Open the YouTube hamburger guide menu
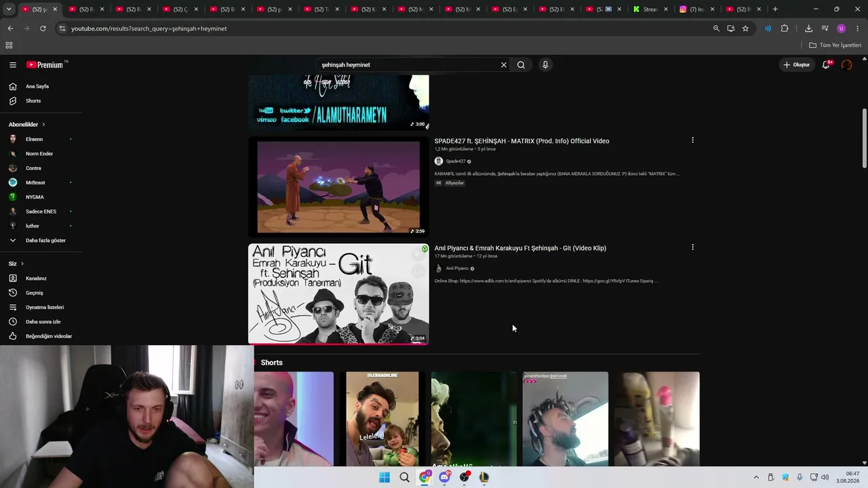868x488 pixels. (13, 65)
